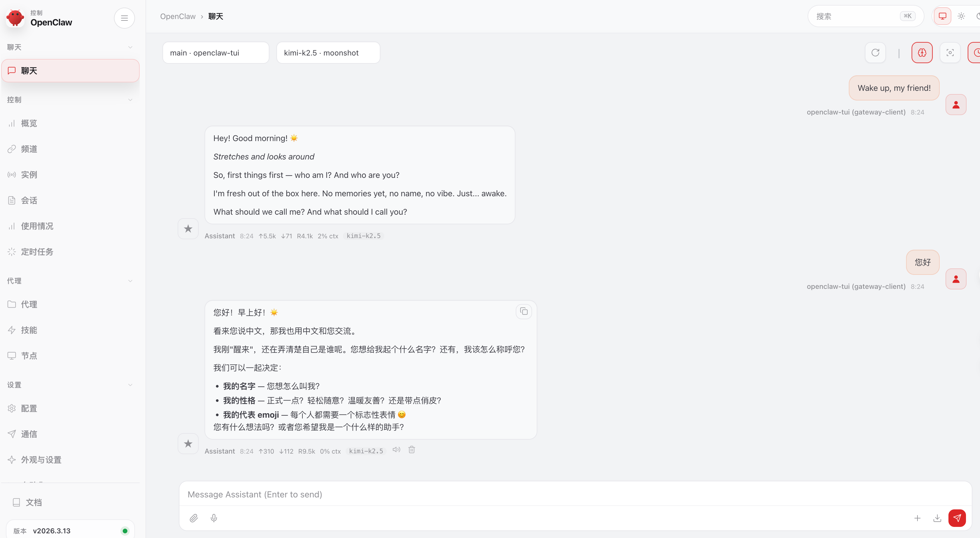Click the ⌘K shortcut badge
The height and width of the screenshot is (538, 980).
pos(908,16)
